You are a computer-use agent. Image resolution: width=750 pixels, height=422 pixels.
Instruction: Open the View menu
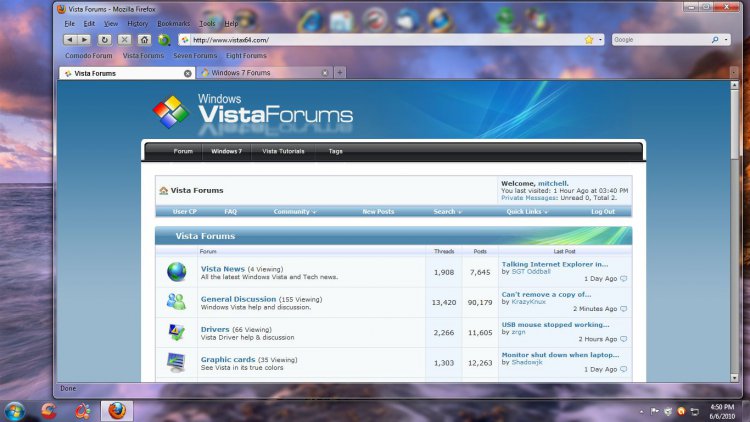(110, 23)
